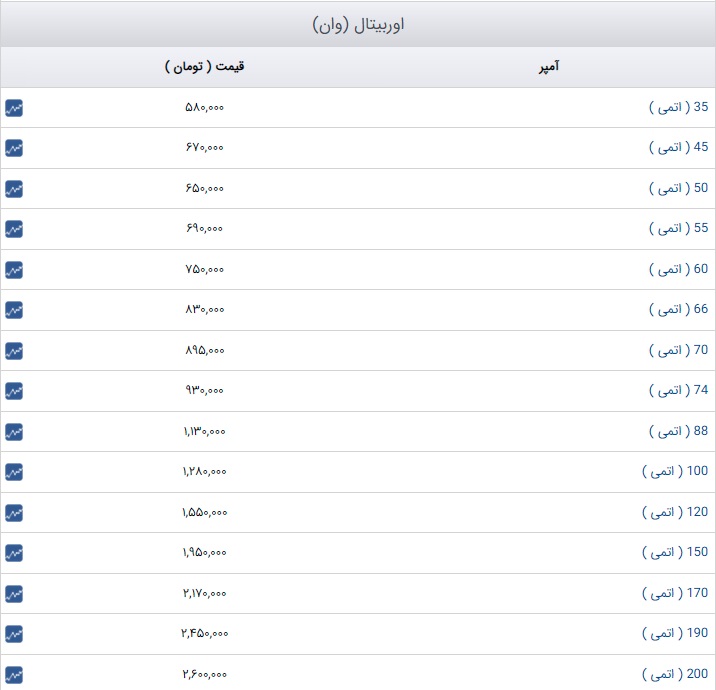Select the price ۱,۵۵۰,۰۰۰ cell
The width and height of the screenshot is (716, 690).
click(205, 512)
